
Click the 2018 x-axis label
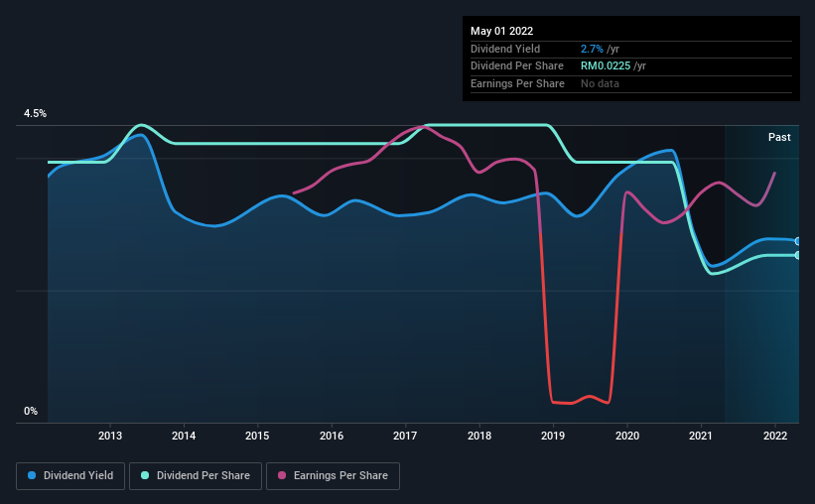(479, 436)
